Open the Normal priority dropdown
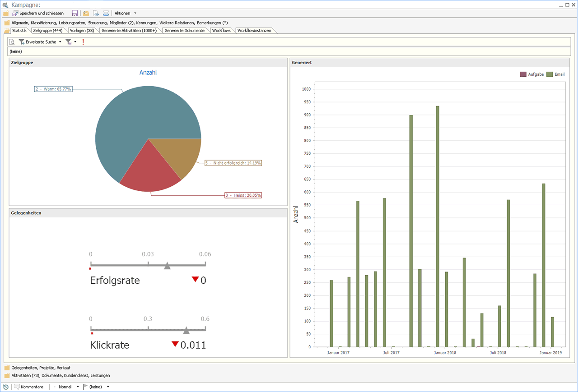Screen dimensions: 578x392 78,387
